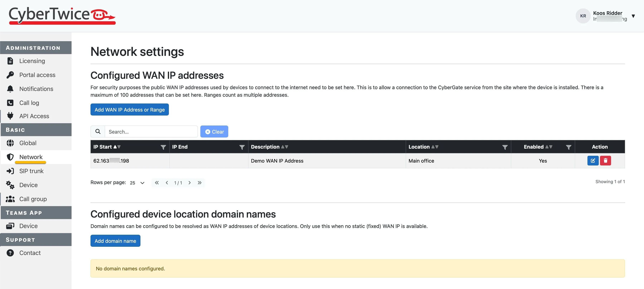Viewport: 644px width, 289px height.
Task: Focus the Search input field
Action: tap(151, 132)
